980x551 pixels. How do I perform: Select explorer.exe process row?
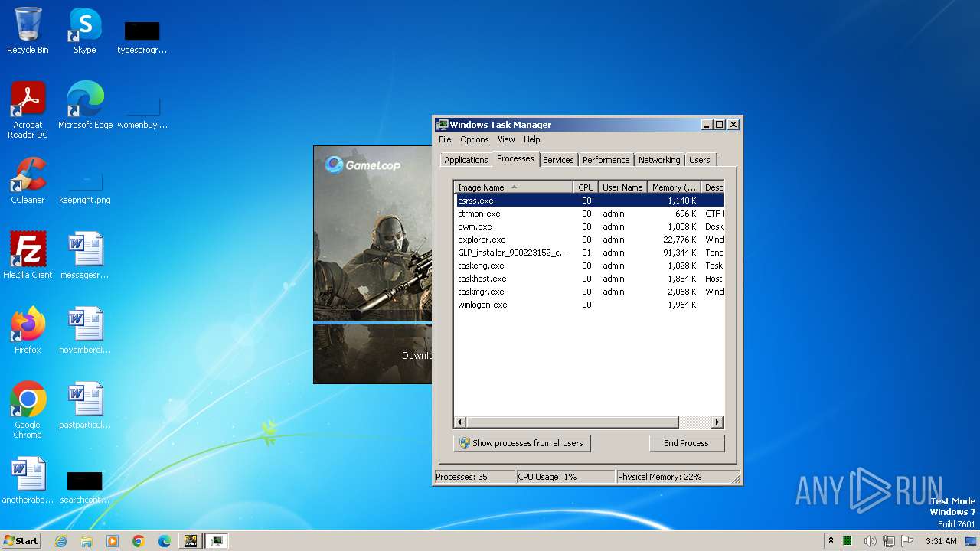tap(589, 240)
